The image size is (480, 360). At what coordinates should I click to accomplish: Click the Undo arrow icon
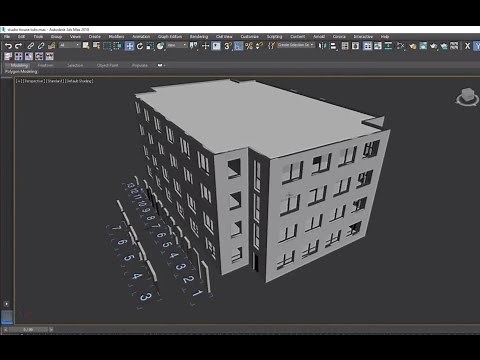pyautogui.click(x=8, y=46)
